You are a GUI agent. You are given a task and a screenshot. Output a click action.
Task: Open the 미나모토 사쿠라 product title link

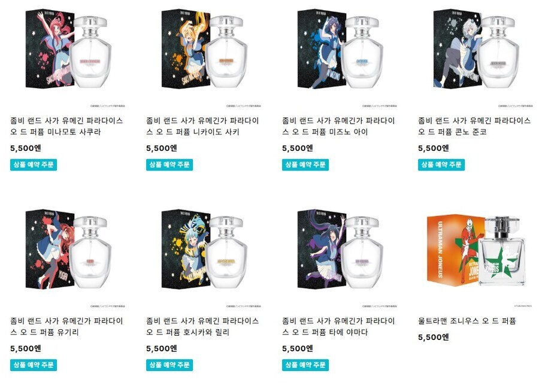66,126
